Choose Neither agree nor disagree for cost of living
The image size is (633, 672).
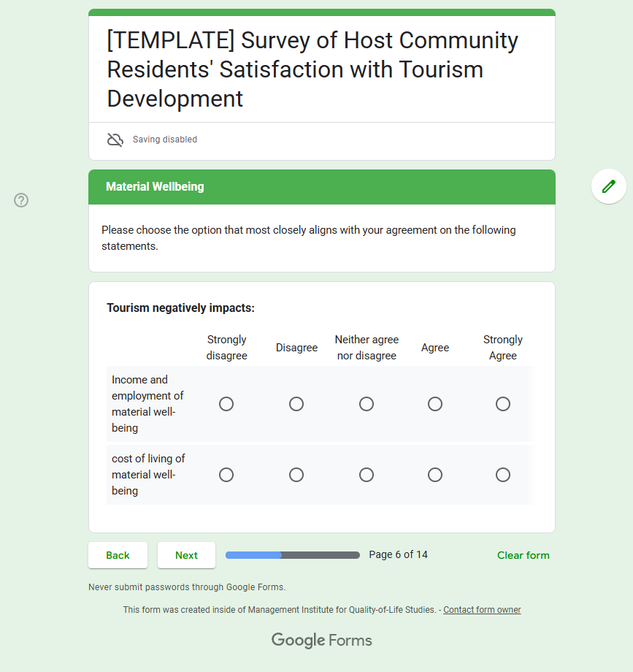tap(367, 475)
